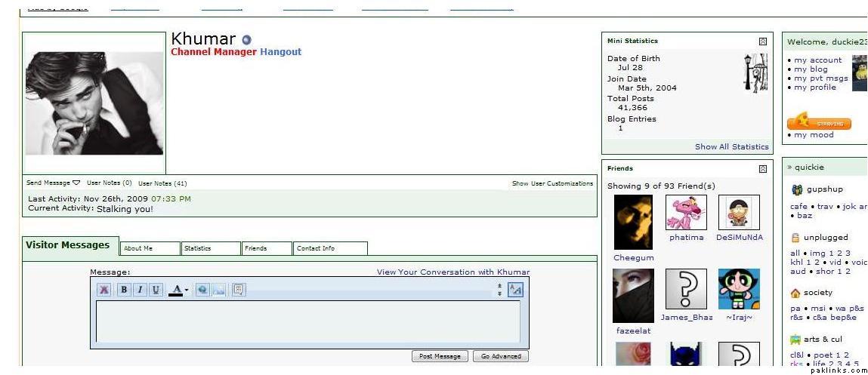Open the Contact Info tab
This screenshot has width=868, height=375.
(x=329, y=248)
